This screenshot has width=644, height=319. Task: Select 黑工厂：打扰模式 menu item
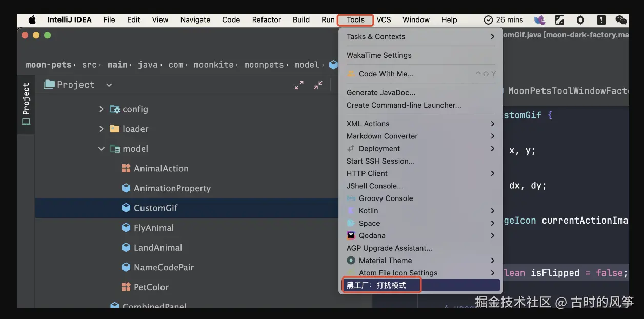click(x=420, y=285)
